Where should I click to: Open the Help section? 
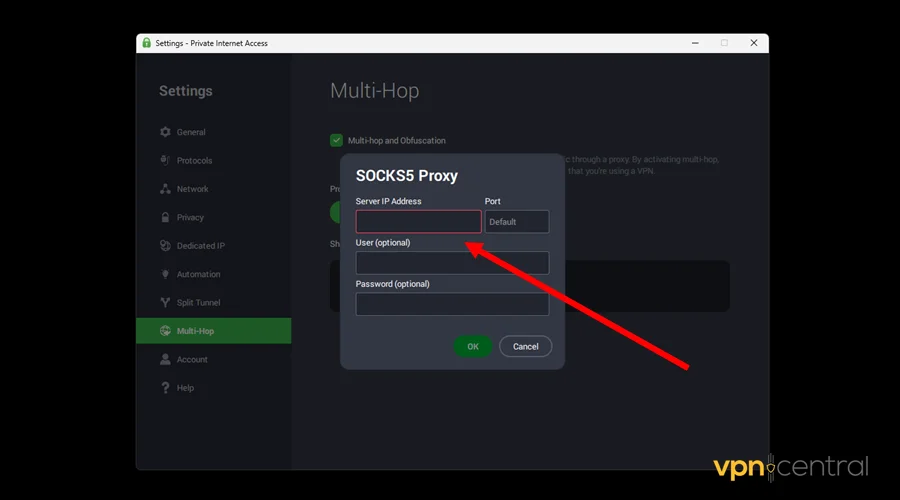pyautogui.click(x=214, y=387)
